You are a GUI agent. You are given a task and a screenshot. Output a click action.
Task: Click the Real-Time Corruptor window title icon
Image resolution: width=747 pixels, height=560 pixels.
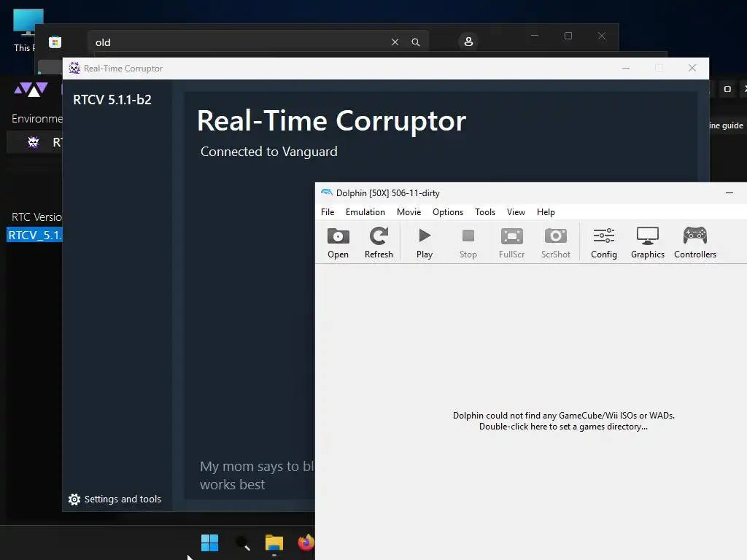click(x=74, y=68)
